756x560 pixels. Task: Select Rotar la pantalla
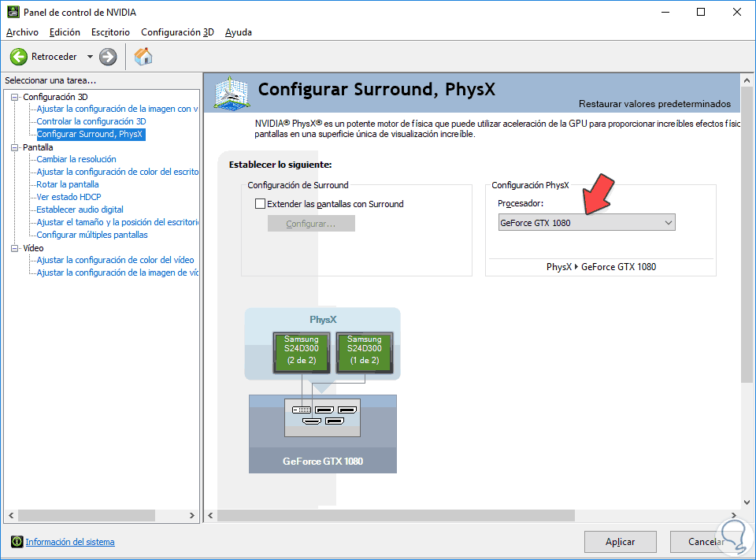pyautogui.click(x=68, y=184)
